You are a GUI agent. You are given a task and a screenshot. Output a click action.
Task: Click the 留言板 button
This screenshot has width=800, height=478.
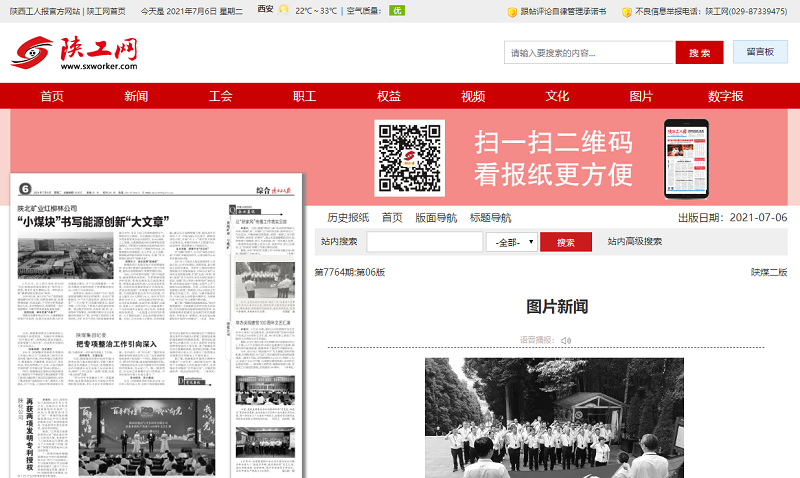click(760, 52)
